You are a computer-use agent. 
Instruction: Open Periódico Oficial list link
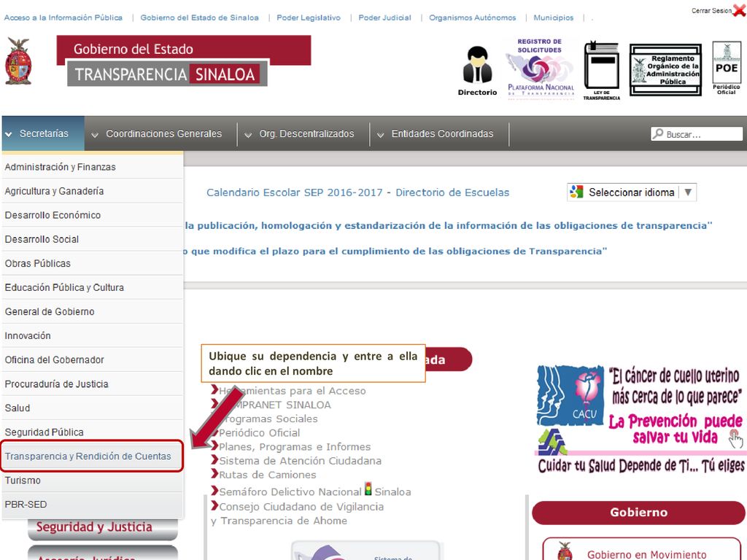point(259,433)
